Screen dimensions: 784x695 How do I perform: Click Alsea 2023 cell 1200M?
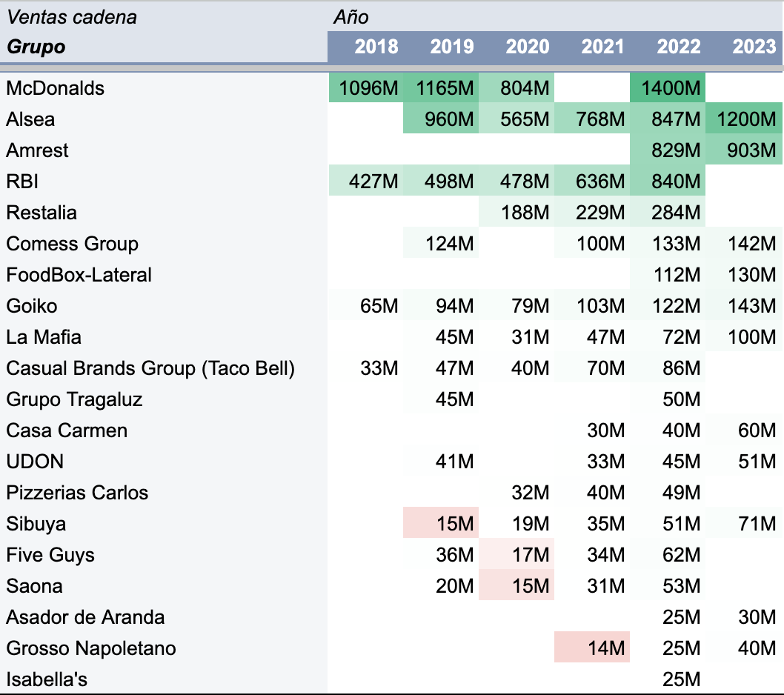pyautogui.click(x=744, y=119)
